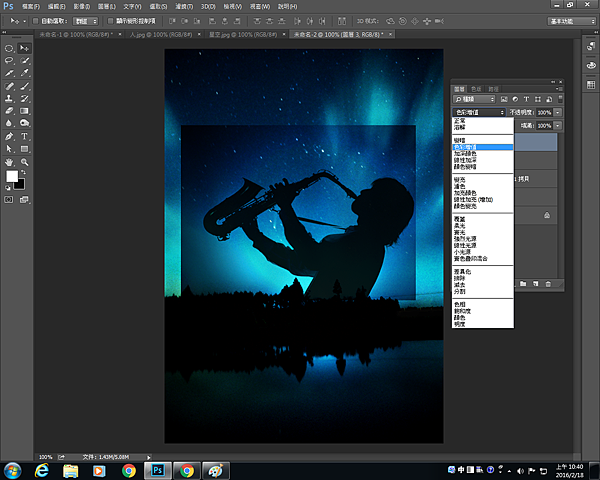The image size is (600, 480).
Task: Click the delete layer trash icon
Action: coord(548,285)
